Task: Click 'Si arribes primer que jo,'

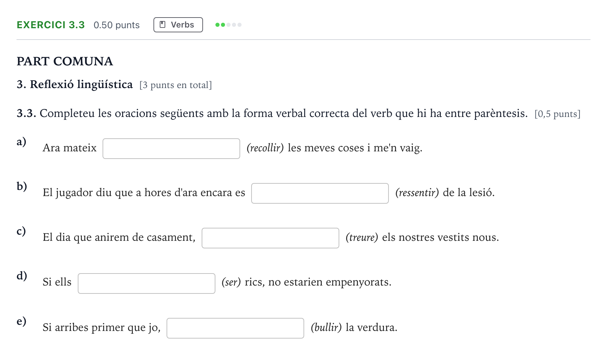Action: [102, 328]
